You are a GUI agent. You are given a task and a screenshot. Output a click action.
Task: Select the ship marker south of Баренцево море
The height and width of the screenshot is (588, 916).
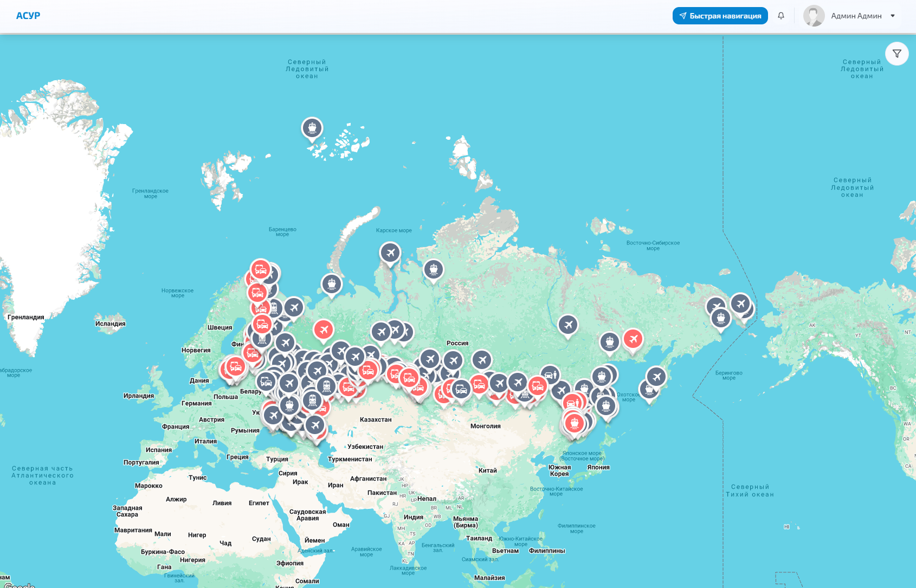click(x=332, y=283)
